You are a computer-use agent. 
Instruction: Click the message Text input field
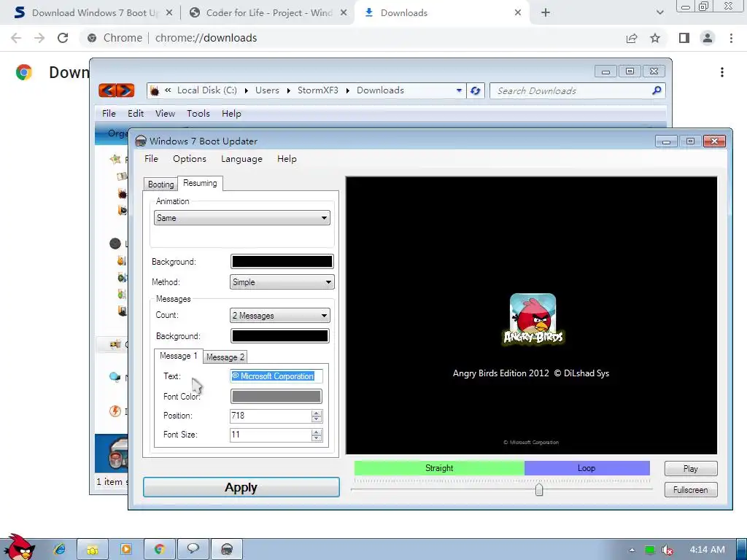[x=276, y=376]
